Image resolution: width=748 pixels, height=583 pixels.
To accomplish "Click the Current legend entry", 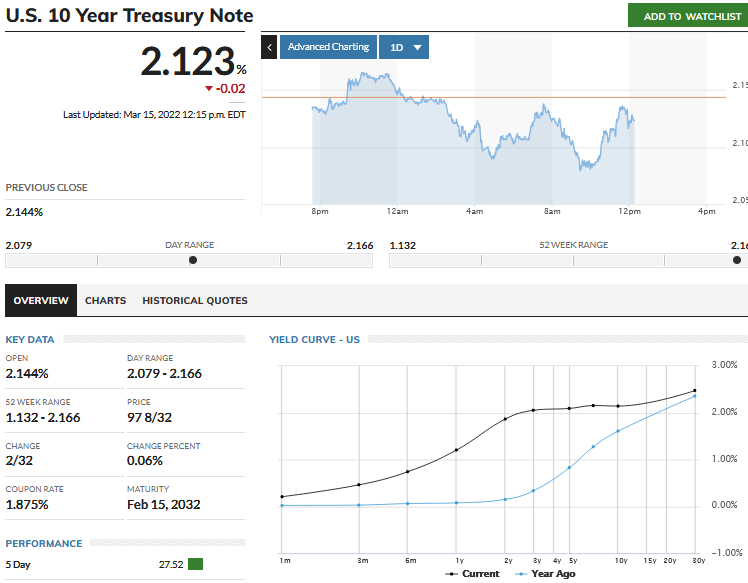I will (x=472, y=574).
